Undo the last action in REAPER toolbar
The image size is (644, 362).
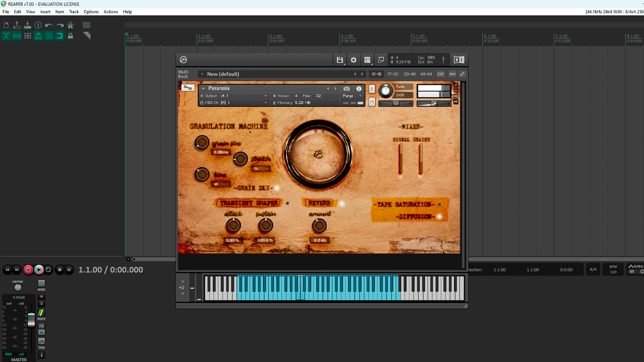point(49,25)
